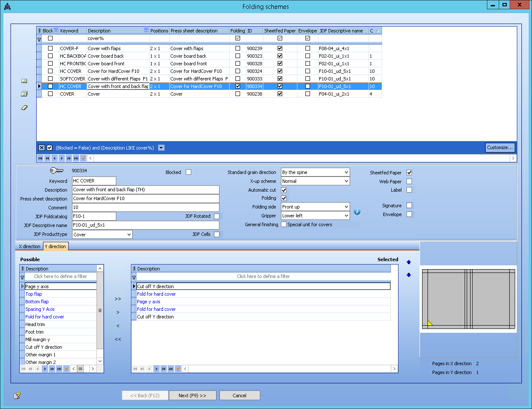Image resolution: width=532 pixels, height=409 pixels.
Task: Click the Block column filter icon
Action: [x=56, y=30]
